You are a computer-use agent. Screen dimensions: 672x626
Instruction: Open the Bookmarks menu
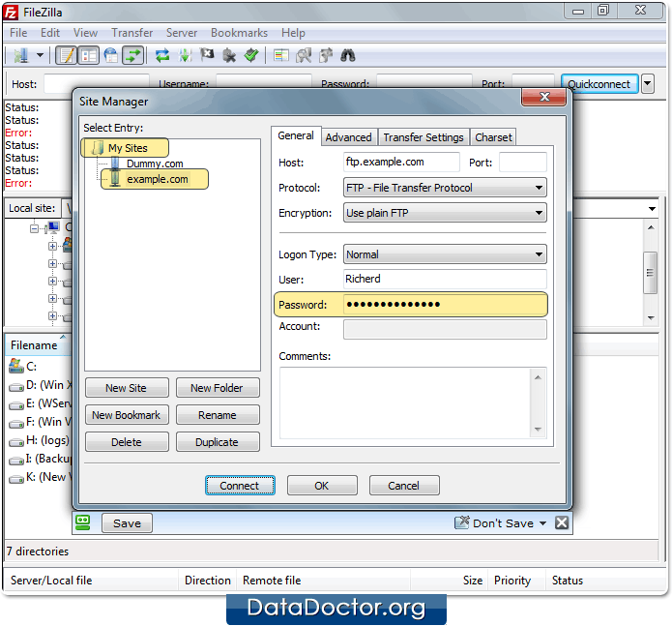[x=239, y=33]
